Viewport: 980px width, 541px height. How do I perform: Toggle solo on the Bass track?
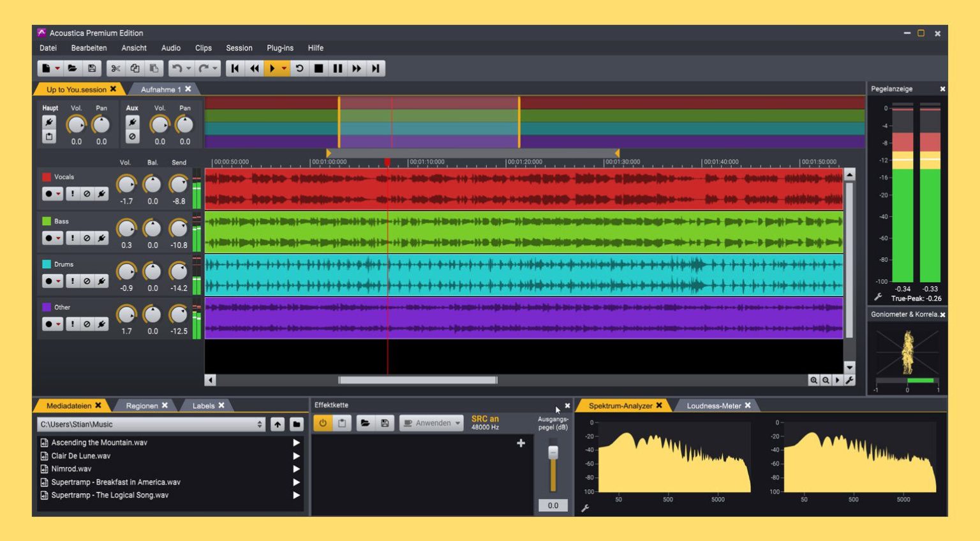click(73, 238)
